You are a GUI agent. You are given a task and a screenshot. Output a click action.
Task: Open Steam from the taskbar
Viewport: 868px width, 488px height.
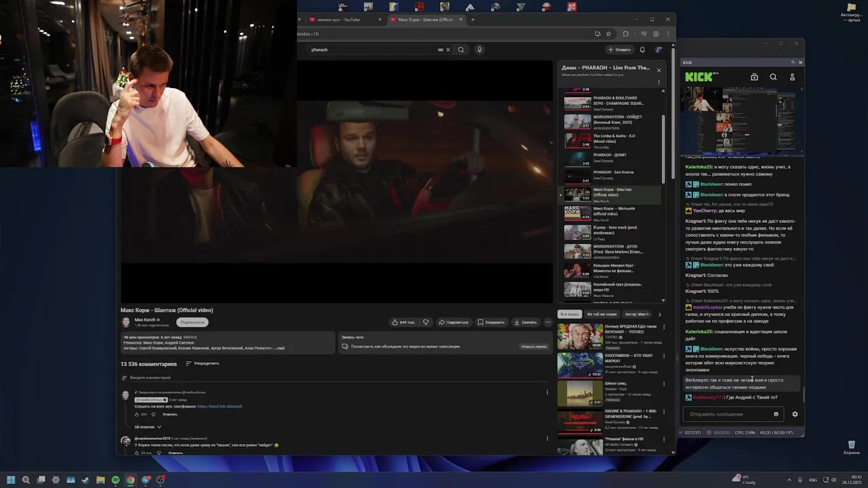click(x=85, y=480)
